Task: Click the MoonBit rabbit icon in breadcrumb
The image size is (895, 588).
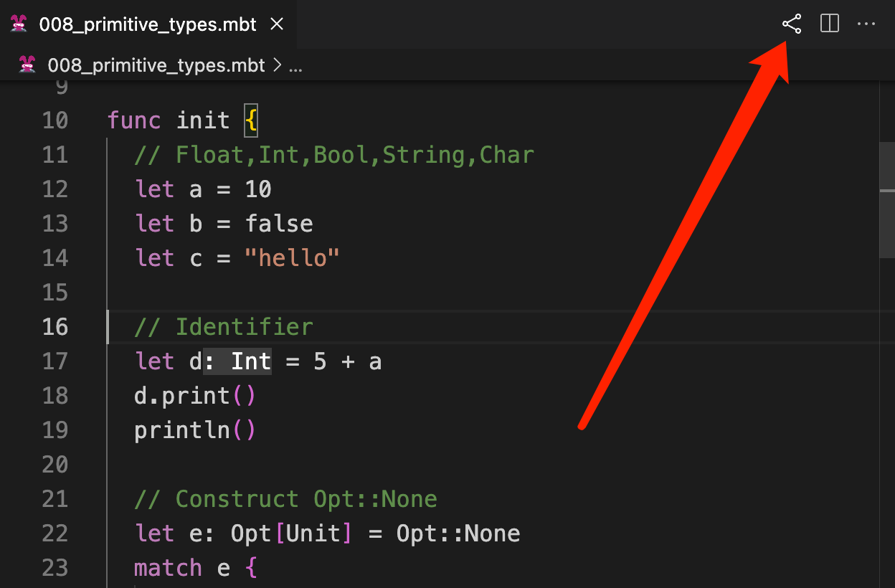Action: (28, 65)
